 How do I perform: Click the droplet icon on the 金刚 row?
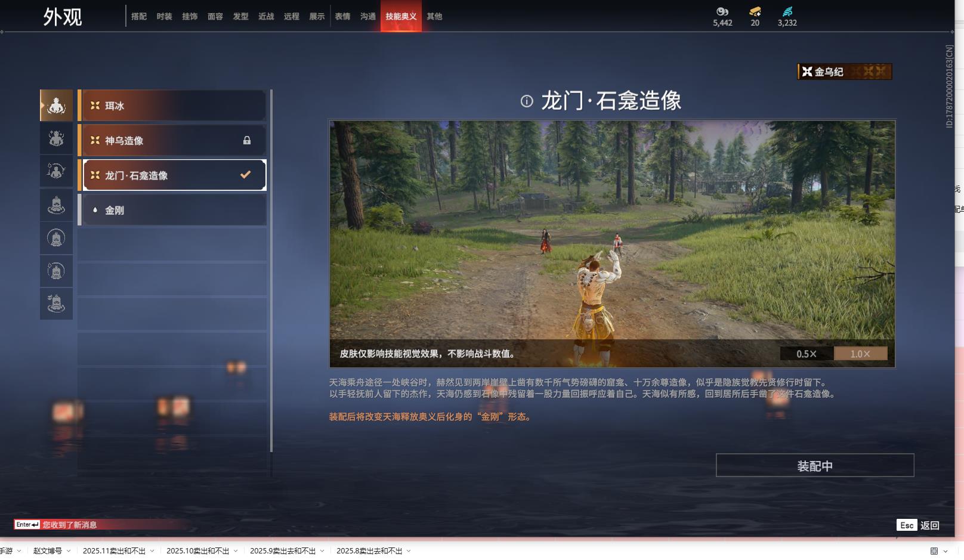click(95, 210)
